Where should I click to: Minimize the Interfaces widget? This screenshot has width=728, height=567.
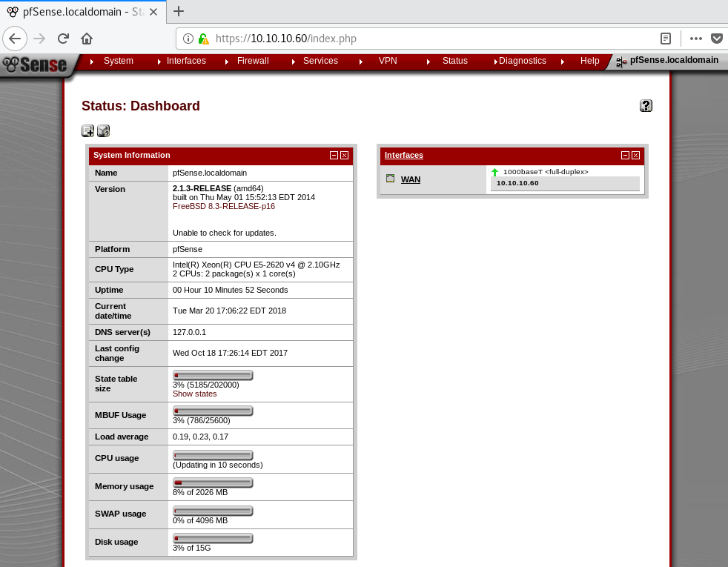coord(626,156)
